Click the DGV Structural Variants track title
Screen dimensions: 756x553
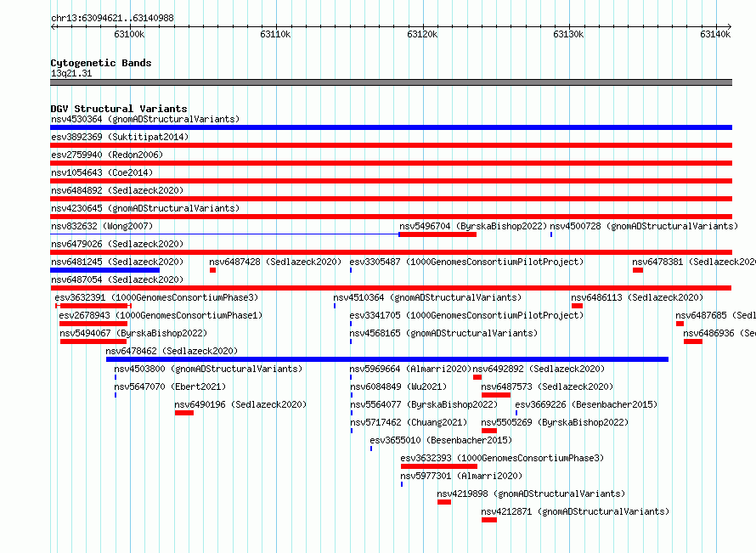pyautogui.click(x=119, y=109)
